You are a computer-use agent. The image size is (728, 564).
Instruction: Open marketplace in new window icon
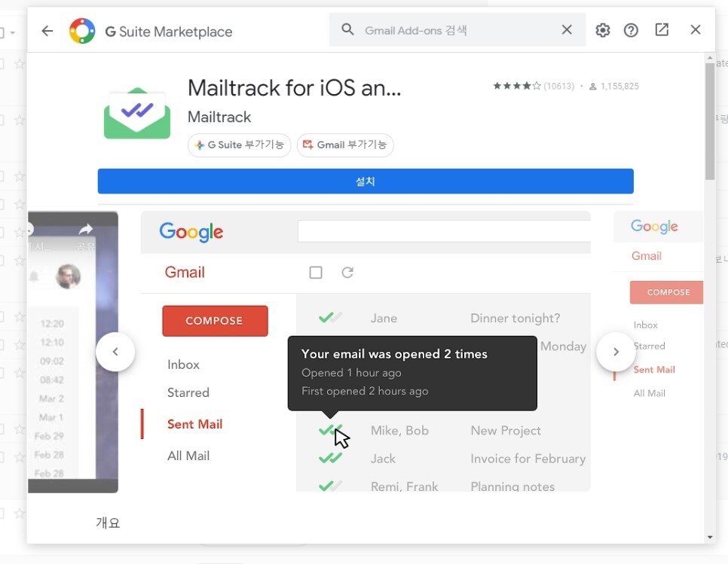[x=662, y=29]
